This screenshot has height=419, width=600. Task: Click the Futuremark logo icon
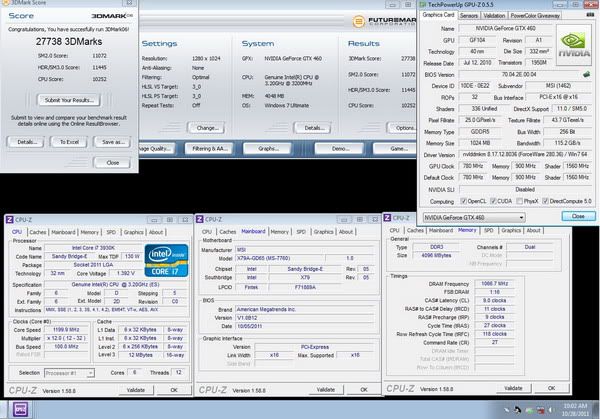[x=359, y=21]
